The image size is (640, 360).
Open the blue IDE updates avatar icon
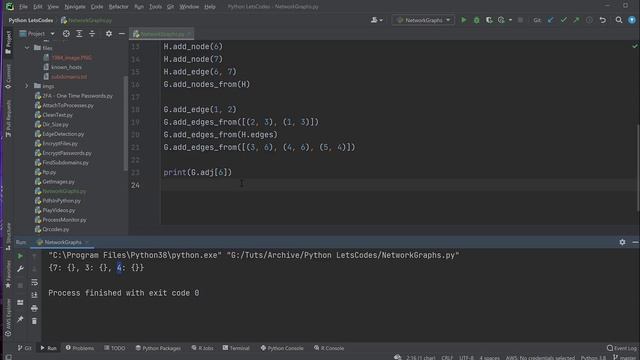(632, 20)
